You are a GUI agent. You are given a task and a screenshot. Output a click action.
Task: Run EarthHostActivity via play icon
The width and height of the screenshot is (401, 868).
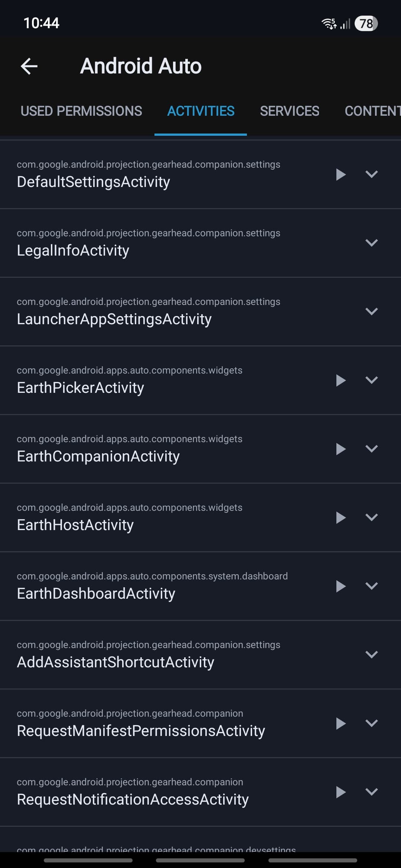340,517
